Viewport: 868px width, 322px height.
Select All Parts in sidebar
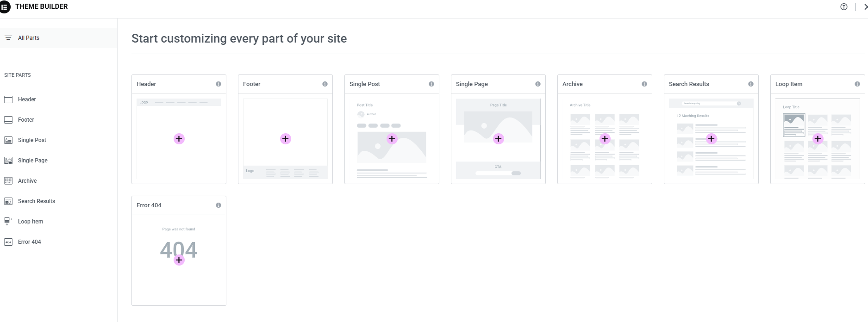(29, 38)
